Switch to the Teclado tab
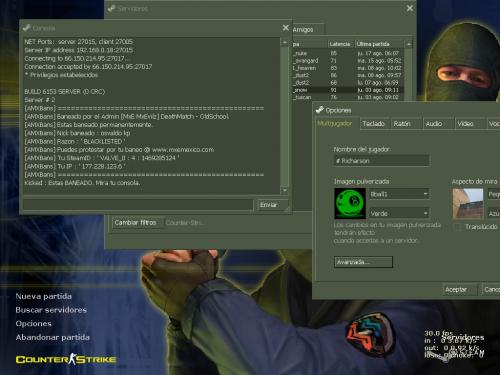 (x=373, y=124)
